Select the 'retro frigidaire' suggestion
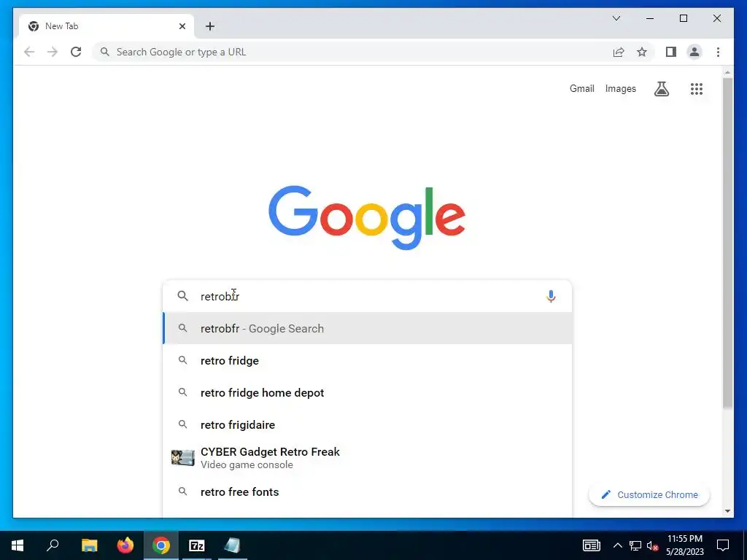747x560 pixels. coord(368,425)
